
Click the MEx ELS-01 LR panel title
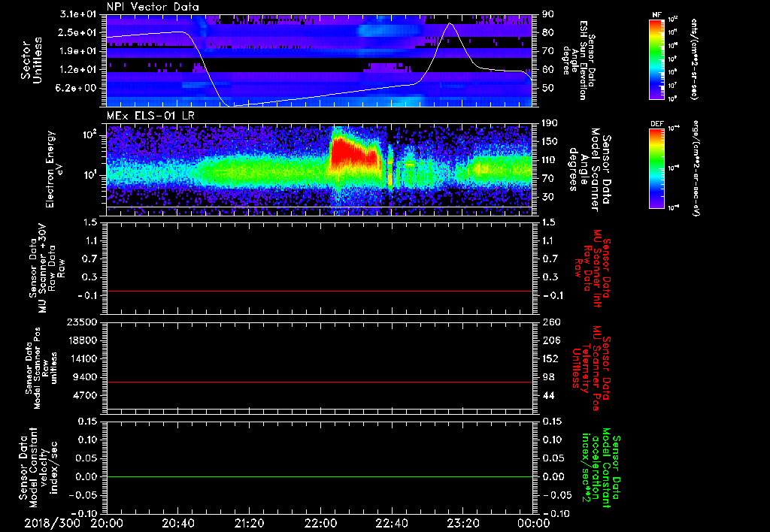pyautogui.click(x=150, y=116)
